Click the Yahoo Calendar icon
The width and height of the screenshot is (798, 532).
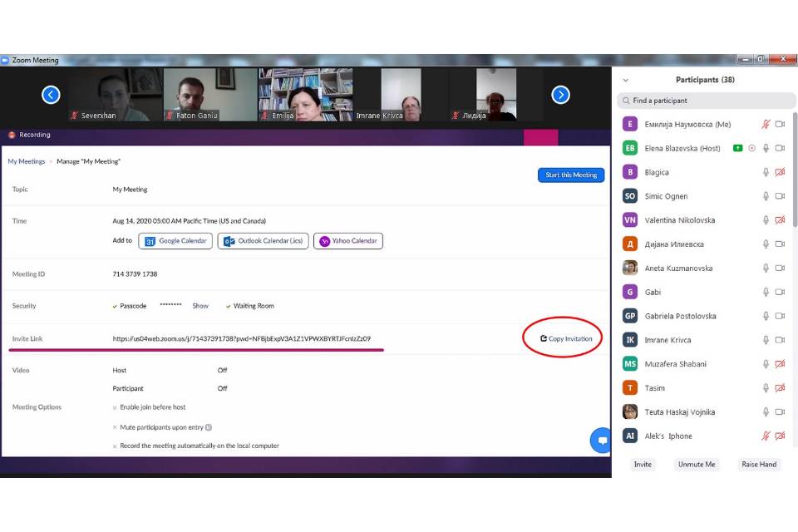pos(325,241)
